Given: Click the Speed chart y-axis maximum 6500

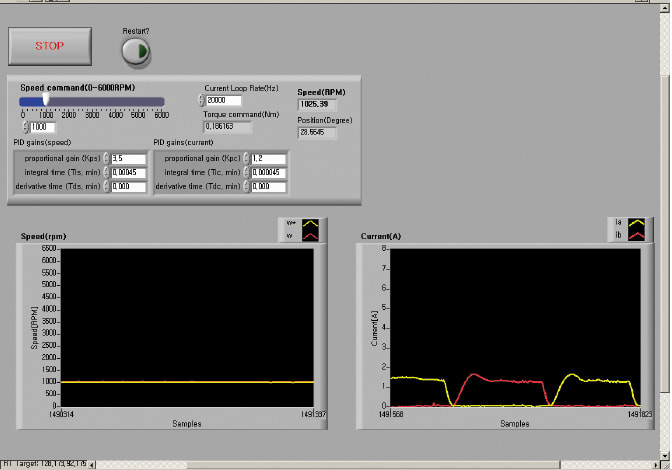Looking at the screenshot, I should click(49, 248).
